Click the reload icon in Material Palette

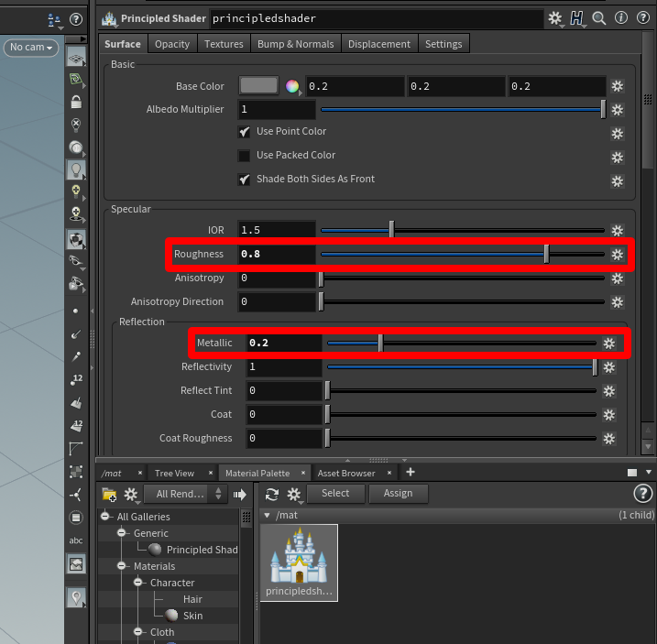click(272, 494)
